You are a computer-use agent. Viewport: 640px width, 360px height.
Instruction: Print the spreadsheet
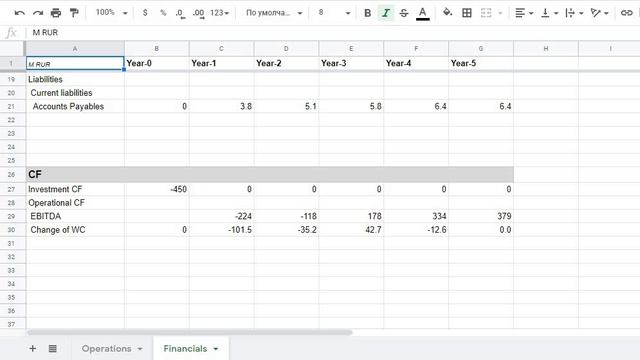[x=56, y=13]
